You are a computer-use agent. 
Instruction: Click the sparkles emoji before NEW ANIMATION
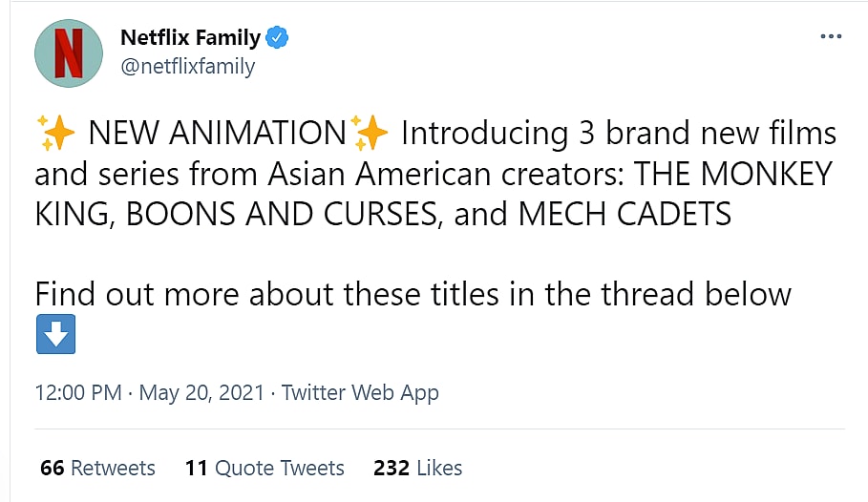(53, 134)
